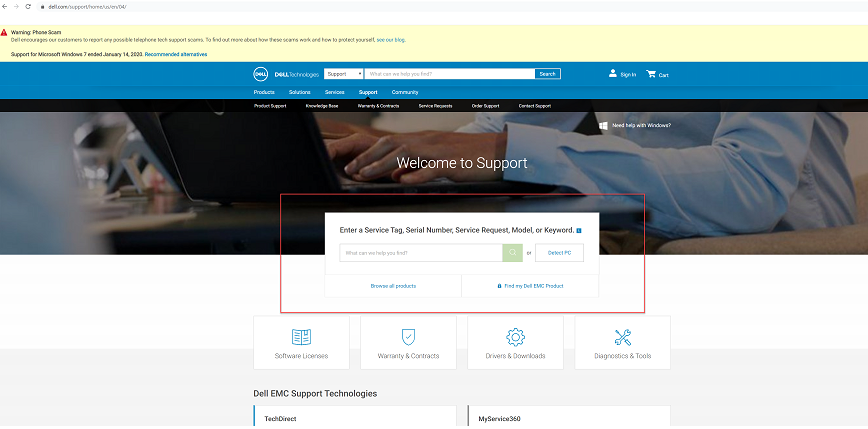
Task: Click the Windows logo icon
Action: point(603,126)
